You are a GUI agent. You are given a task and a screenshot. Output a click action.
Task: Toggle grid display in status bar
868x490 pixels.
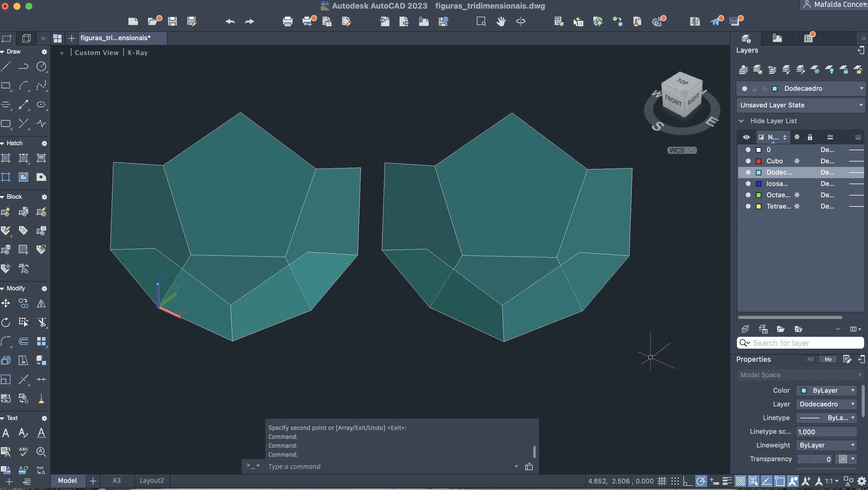[x=662, y=481]
